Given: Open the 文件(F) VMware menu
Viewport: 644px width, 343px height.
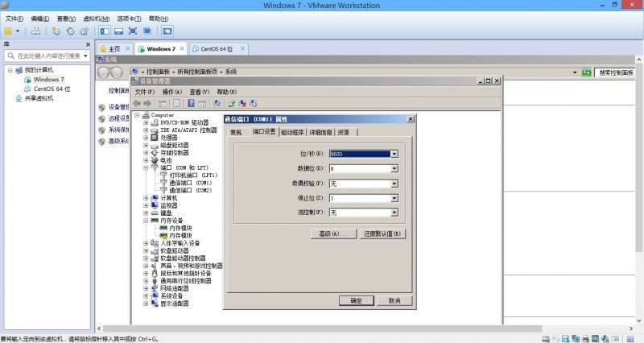Looking at the screenshot, I should point(14,19).
